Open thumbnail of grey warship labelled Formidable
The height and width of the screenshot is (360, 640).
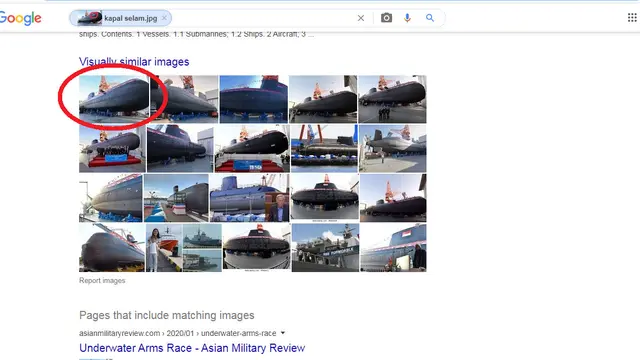(x=325, y=248)
